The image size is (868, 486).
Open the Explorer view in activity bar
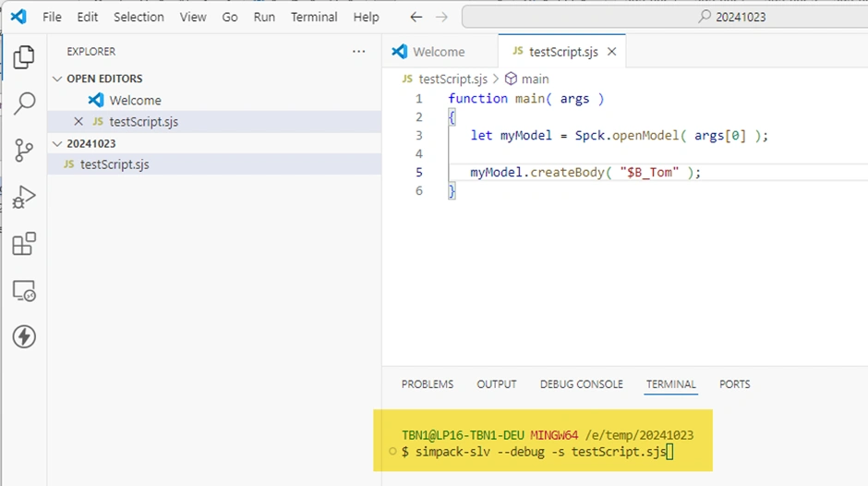[24, 56]
